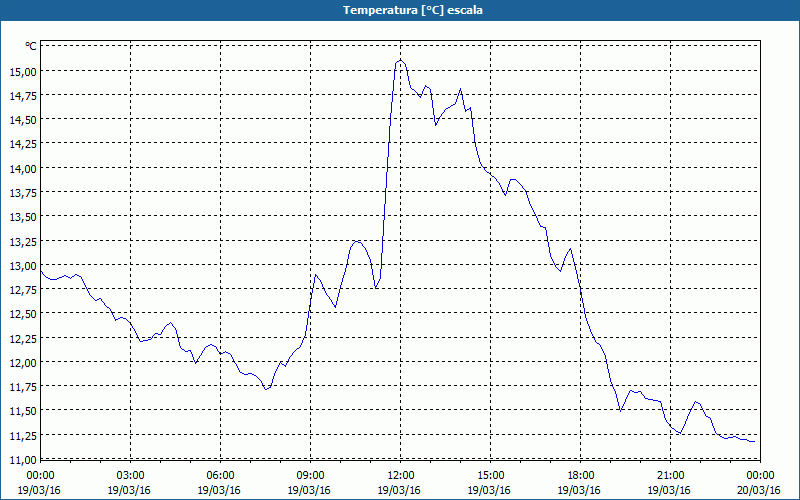Select the 12,25 y-axis label
This screenshot has height=500, width=800.
pos(23,338)
